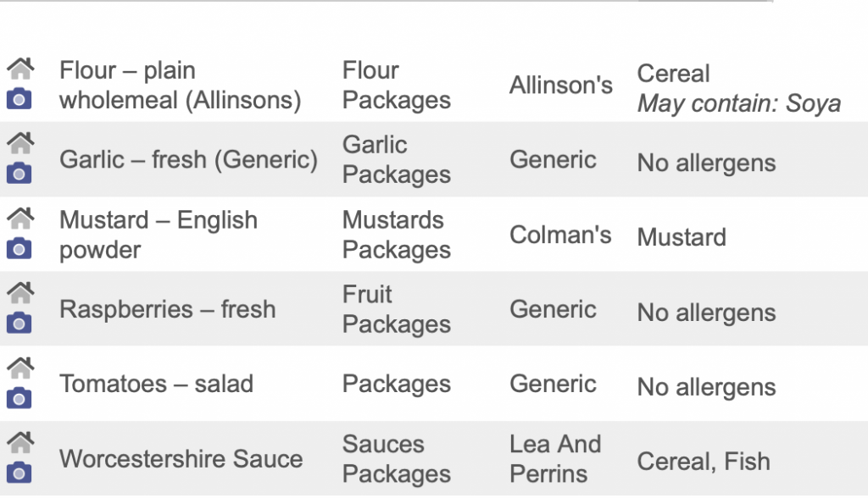Click the home icon beside Garlic fresh
The width and height of the screenshot is (868, 498).
[x=20, y=143]
